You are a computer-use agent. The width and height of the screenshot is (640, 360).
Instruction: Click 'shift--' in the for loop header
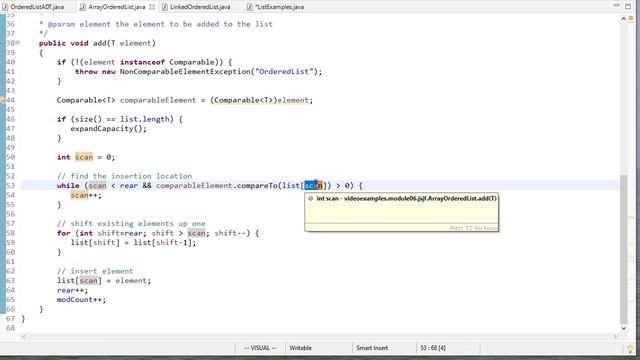[230, 233]
